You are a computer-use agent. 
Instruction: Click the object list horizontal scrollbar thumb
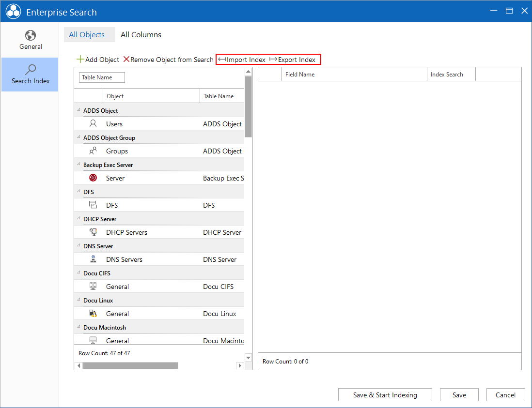click(x=131, y=365)
